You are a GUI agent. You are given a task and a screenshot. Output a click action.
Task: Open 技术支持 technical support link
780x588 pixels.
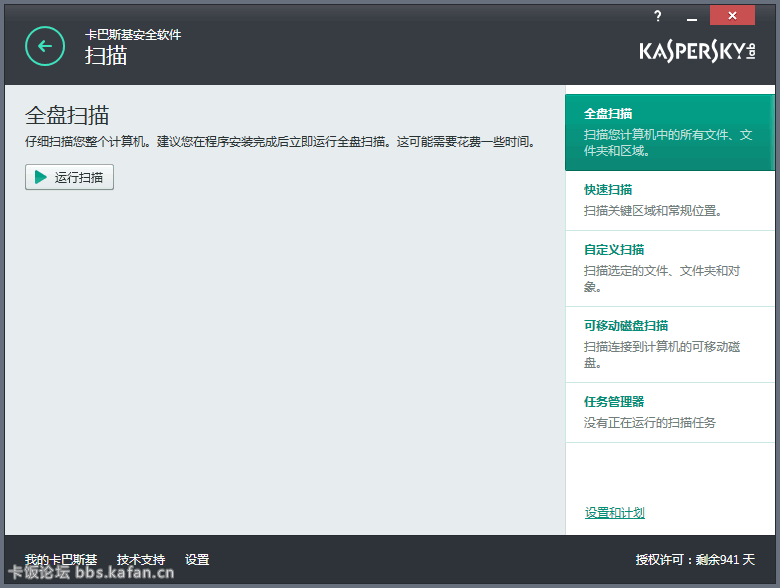(x=141, y=560)
